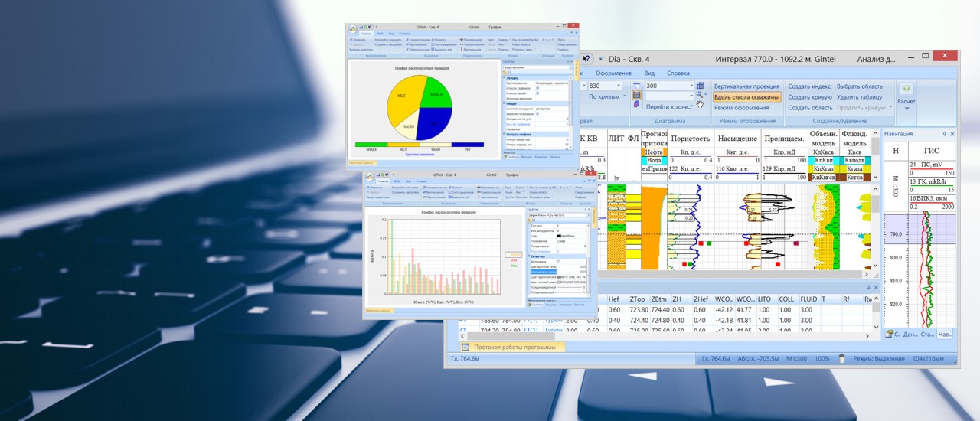Image resolution: width=980 pixels, height=421 pixels.
Task: Pin the Навигация panel with pushpin icon
Action: point(944,134)
